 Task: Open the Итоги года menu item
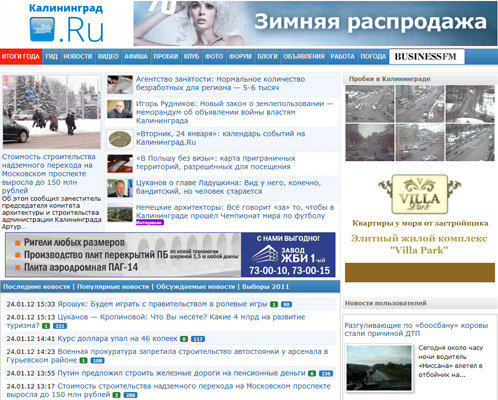pos(21,57)
